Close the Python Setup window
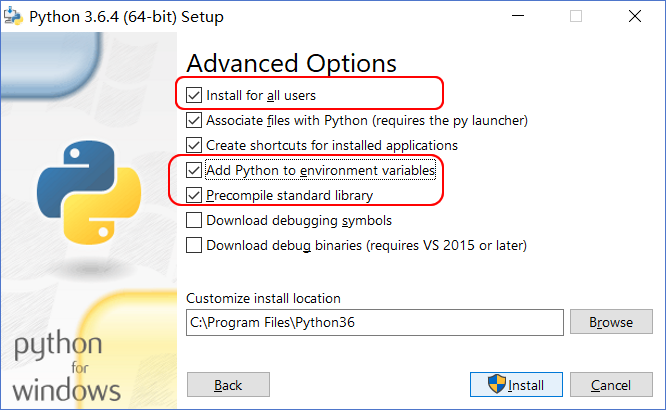The width and height of the screenshot is (666, 410). pyautogui.click(x=636, y=17)
